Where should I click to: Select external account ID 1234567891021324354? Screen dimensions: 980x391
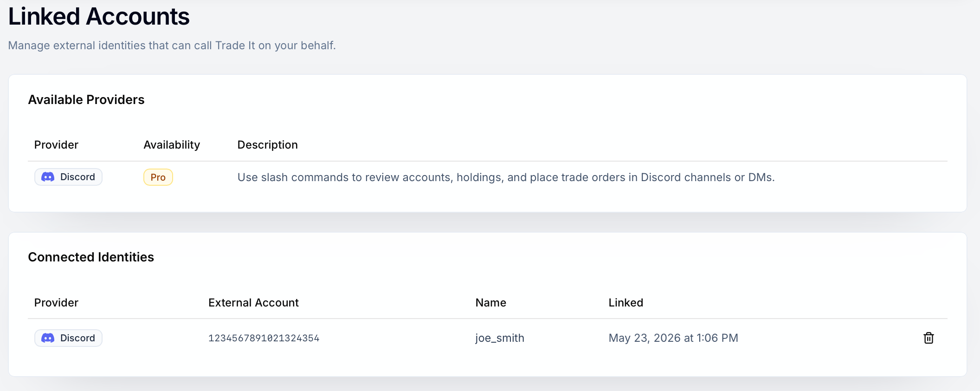click(264, 338)
